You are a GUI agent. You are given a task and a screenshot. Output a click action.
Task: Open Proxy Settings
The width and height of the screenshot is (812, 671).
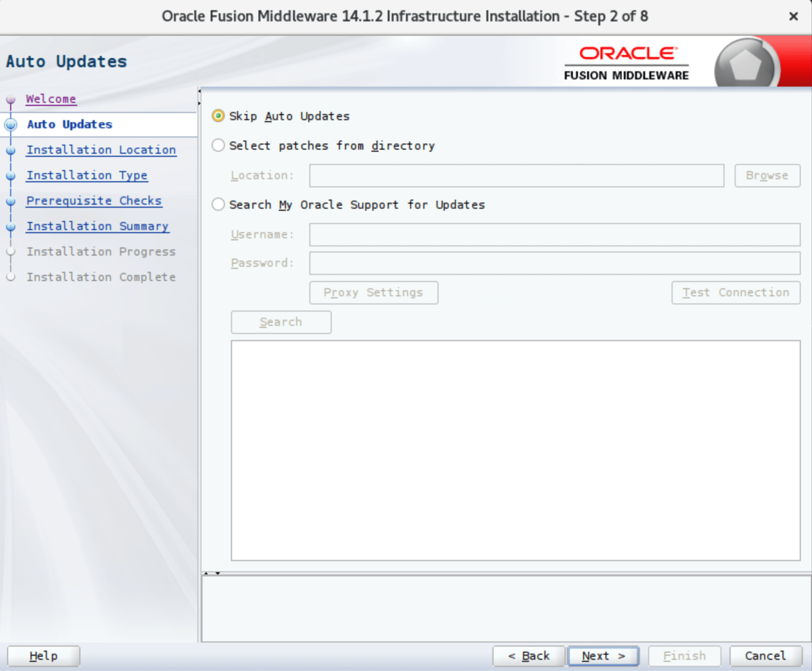tap(374, 293)
